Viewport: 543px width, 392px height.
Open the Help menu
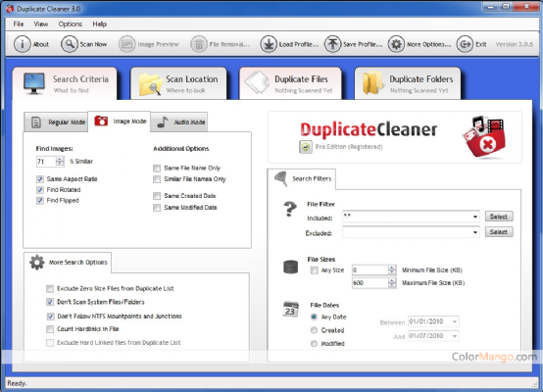pos(99,24)
